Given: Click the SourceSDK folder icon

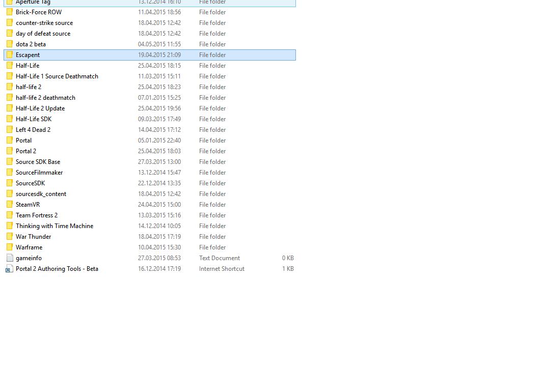Looking at the screenshot, I should pyautogui.click(x=10, y=183).
